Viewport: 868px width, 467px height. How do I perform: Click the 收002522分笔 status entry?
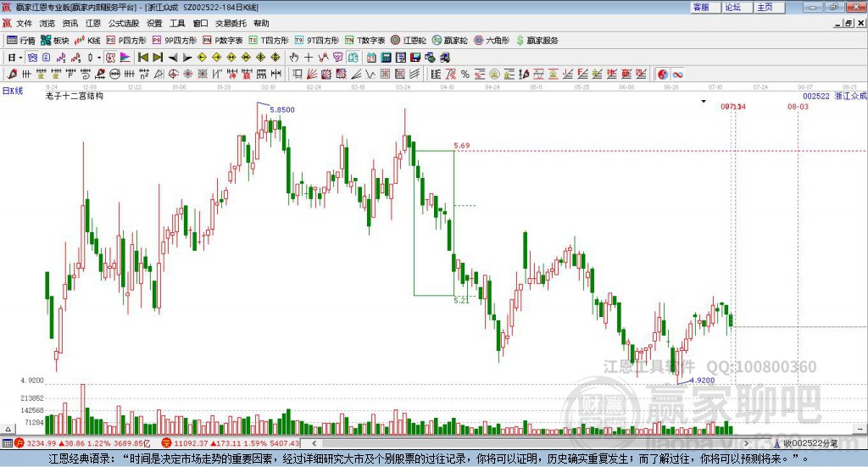[x=806, y=443]
